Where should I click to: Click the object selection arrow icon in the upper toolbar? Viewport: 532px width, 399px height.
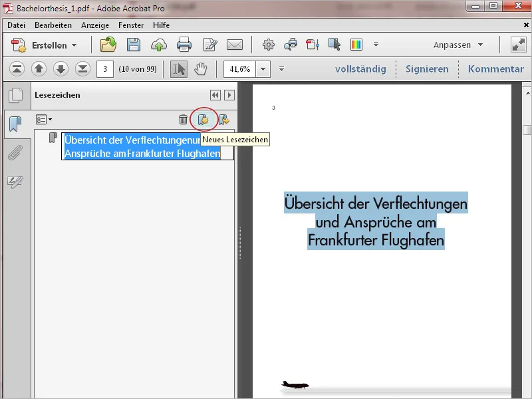[x=334, y=45]
